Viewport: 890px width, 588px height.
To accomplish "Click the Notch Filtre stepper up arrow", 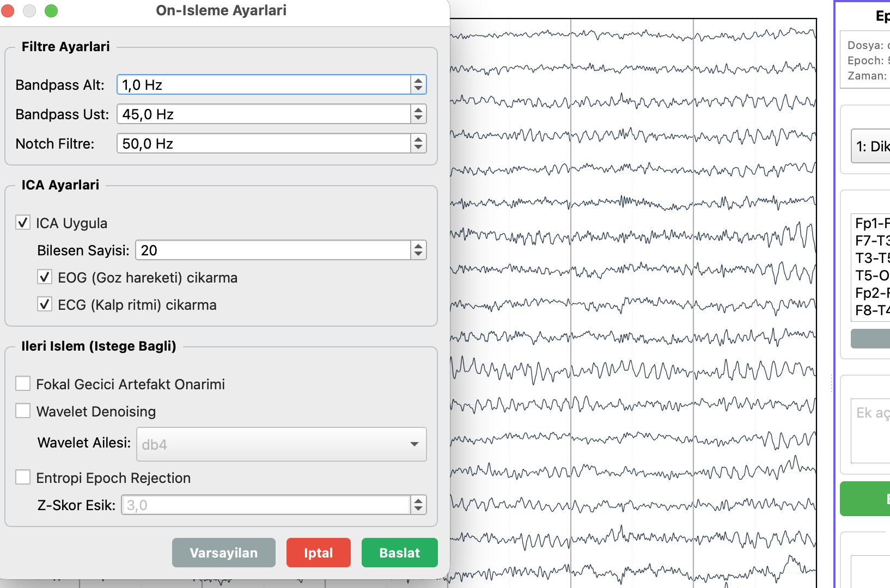I will point(418,140).
